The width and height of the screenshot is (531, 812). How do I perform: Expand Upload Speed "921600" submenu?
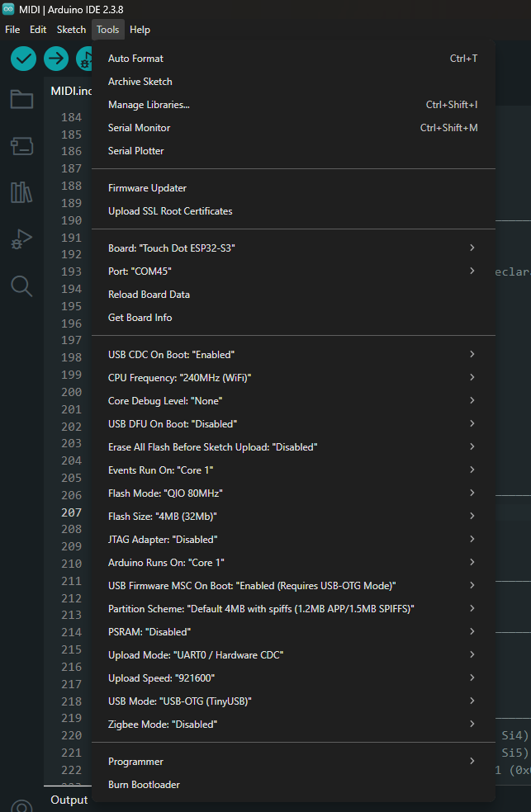(293, 677)
